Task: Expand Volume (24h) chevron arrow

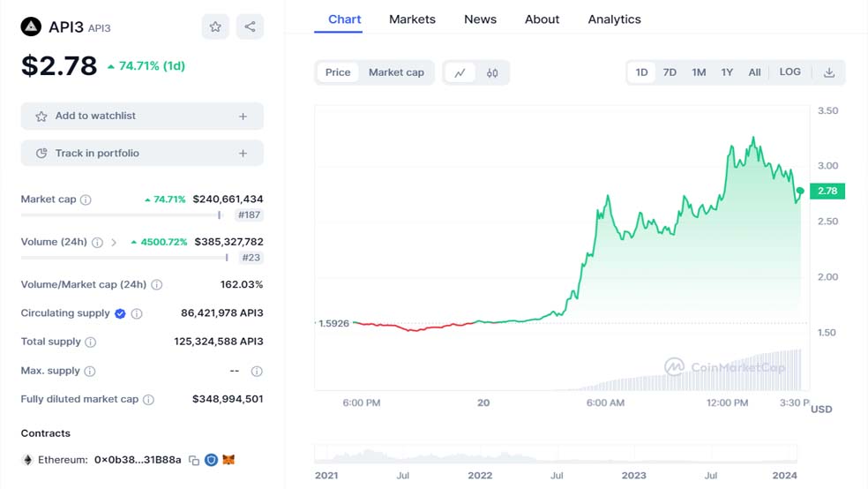Action: pos(114,242)
